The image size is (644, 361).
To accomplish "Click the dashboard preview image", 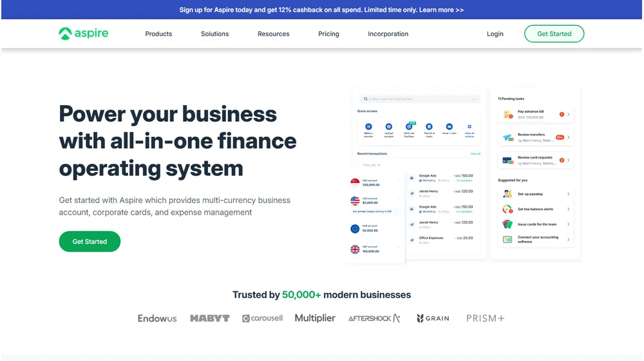I will click(464, 175).
